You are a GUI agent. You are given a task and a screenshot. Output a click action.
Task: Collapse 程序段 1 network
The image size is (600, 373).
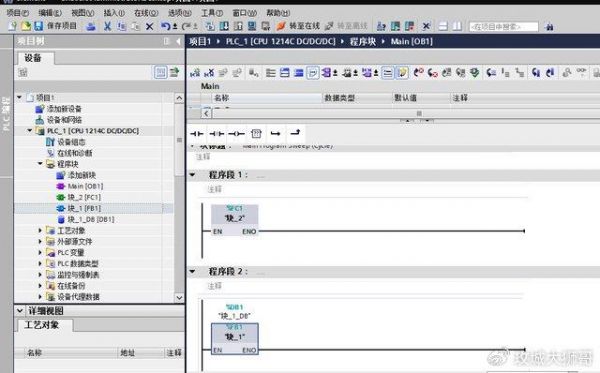[192, 175]
